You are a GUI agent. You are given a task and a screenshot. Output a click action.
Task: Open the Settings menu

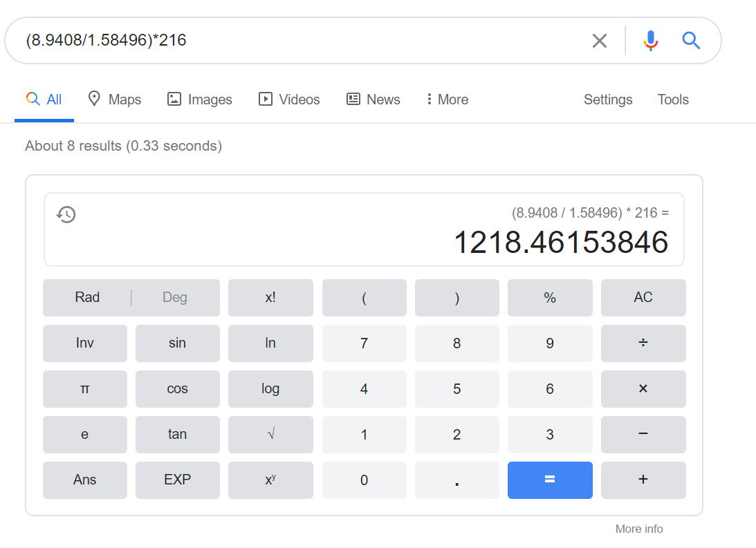(x=608, y=100)
